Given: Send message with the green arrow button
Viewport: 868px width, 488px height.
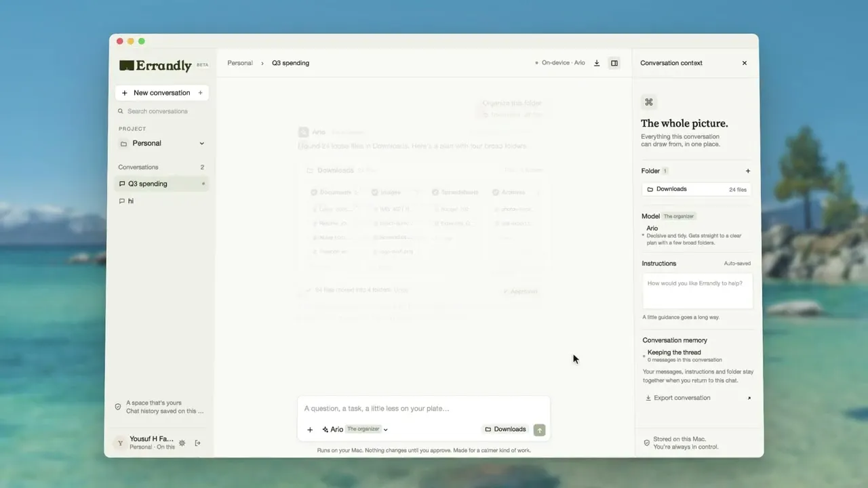Looking at the screenshot, I should click(x=540, y=430).
